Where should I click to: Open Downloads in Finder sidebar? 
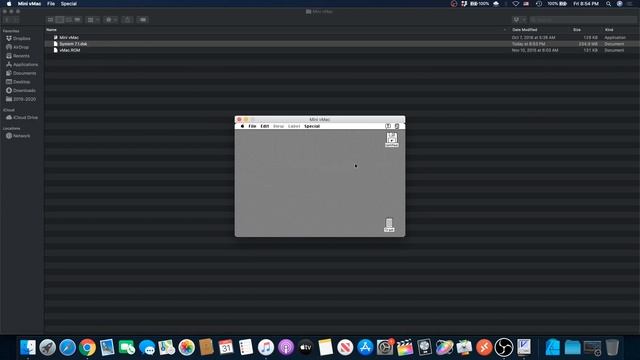pos(21,90)
